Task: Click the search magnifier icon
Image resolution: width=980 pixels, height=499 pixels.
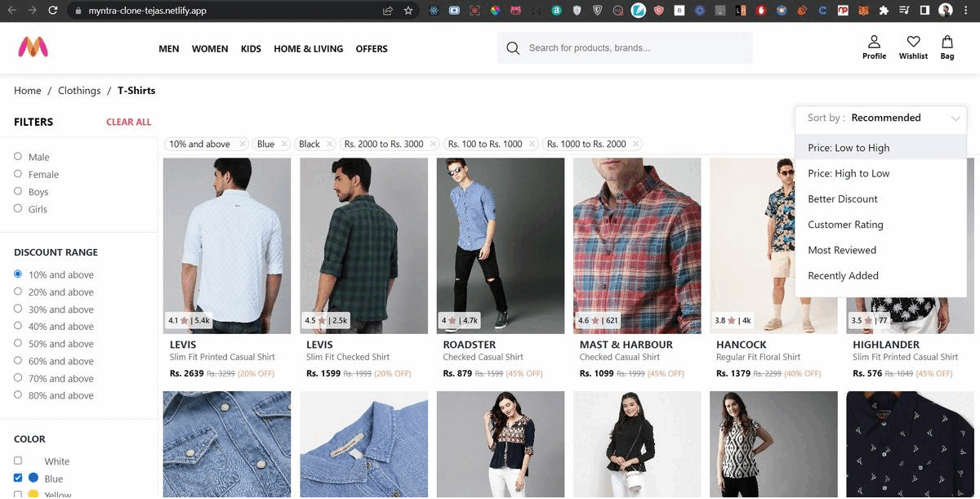Action: click(513, 48)
